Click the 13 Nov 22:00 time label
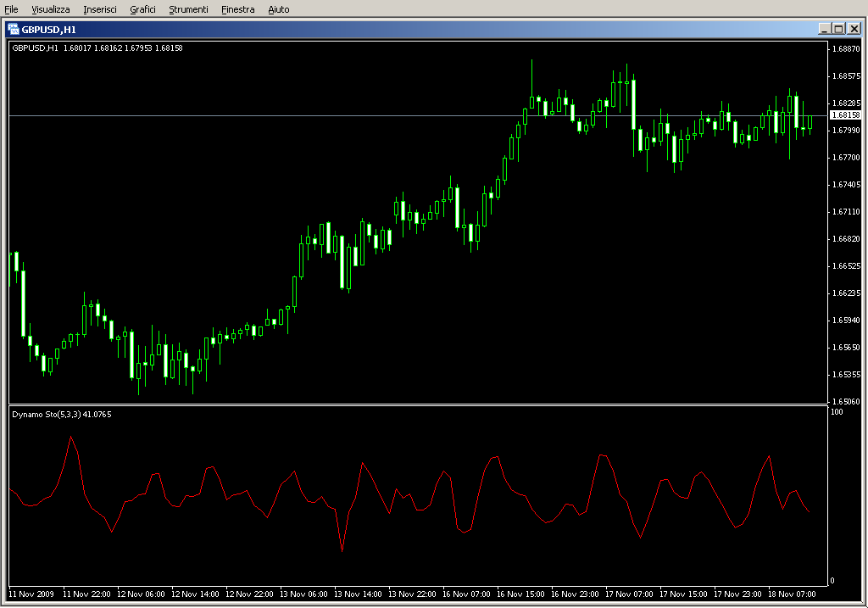Viewport: 868px width, 608px height. tap(412, 594)
